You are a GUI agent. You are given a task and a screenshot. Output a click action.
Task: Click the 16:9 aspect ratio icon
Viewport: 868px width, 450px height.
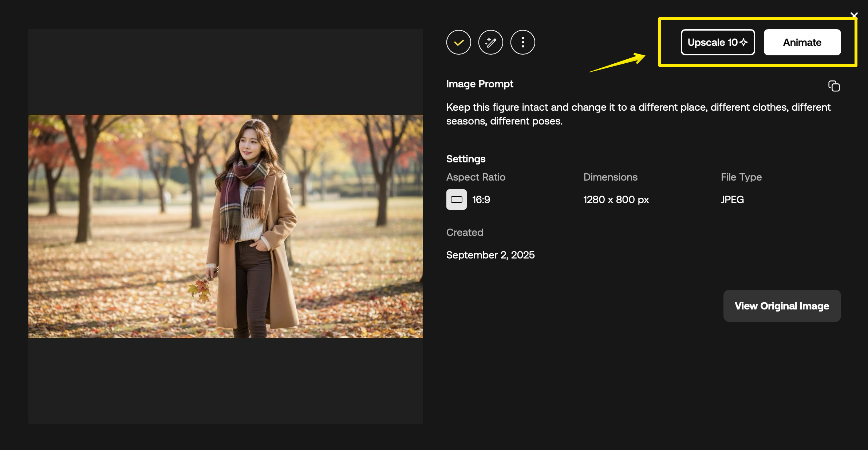coord(456,200)
